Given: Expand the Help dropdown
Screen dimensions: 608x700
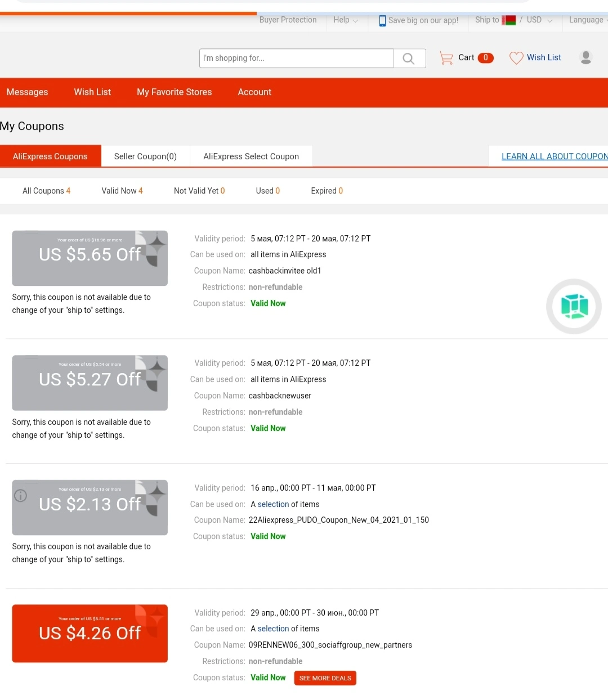Looking at the screenshot, I should [346, 20].
